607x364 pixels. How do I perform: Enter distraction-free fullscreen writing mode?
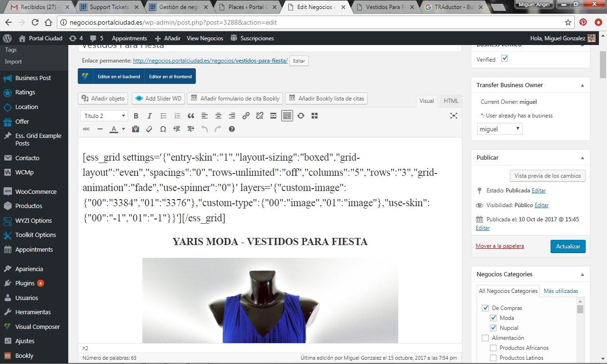pyautogui.click(x=453, y=116)
